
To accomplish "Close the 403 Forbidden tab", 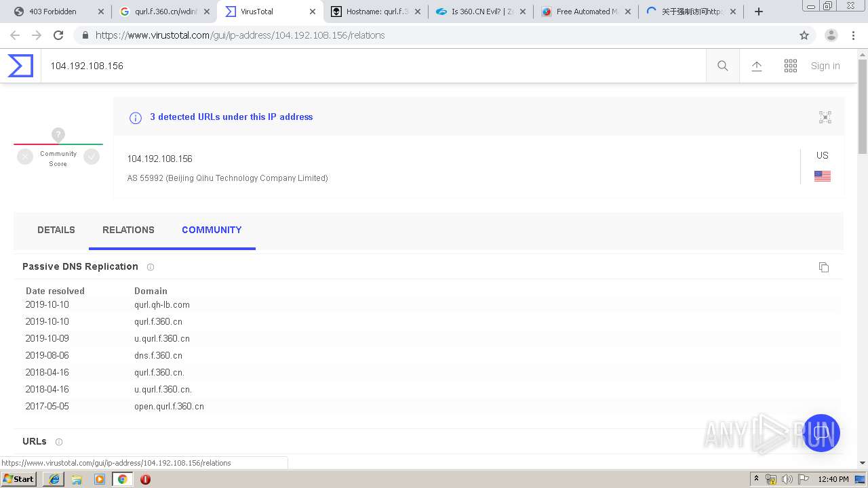I will coord(101,12).
